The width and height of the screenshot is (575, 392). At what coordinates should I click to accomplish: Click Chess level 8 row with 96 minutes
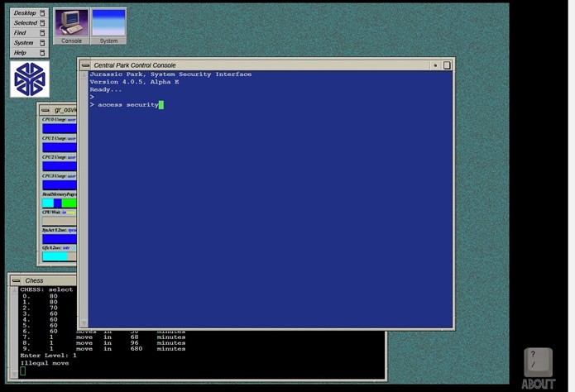103,343
